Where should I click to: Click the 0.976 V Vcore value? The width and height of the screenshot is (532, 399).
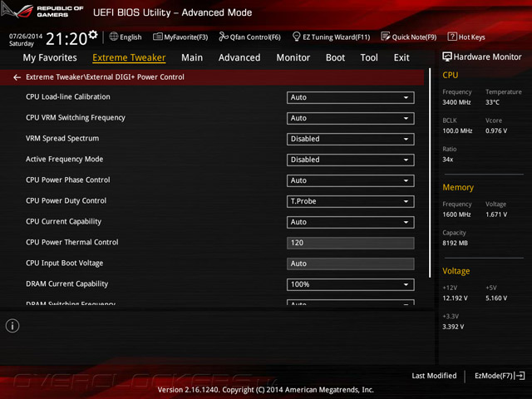[496, 131]
